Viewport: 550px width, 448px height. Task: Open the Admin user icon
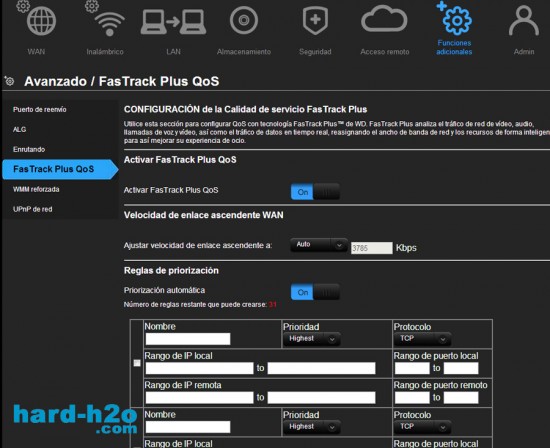coord(524,20)
